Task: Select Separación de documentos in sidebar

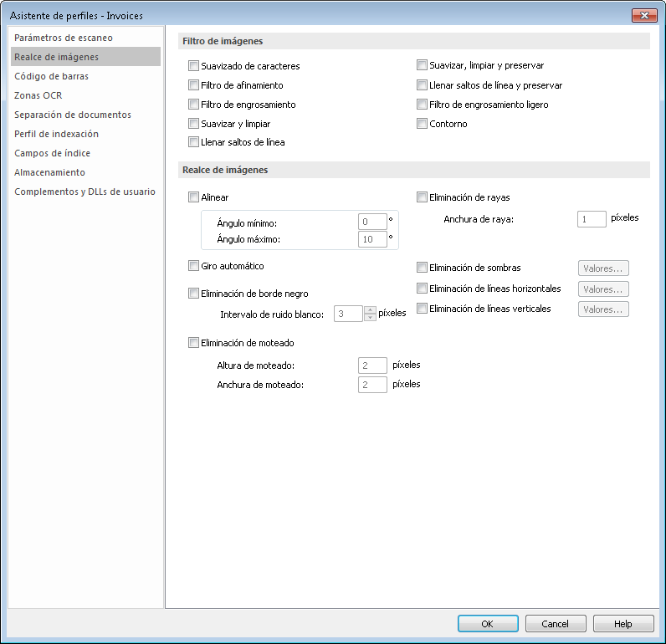Action: click(73, 115)
